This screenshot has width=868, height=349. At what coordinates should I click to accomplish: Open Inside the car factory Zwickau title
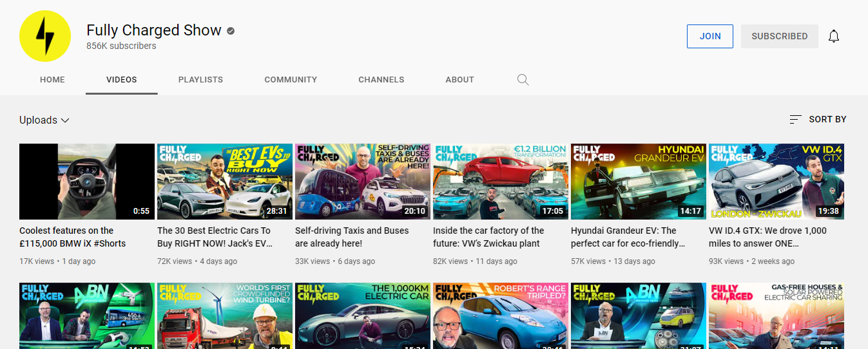488,237
